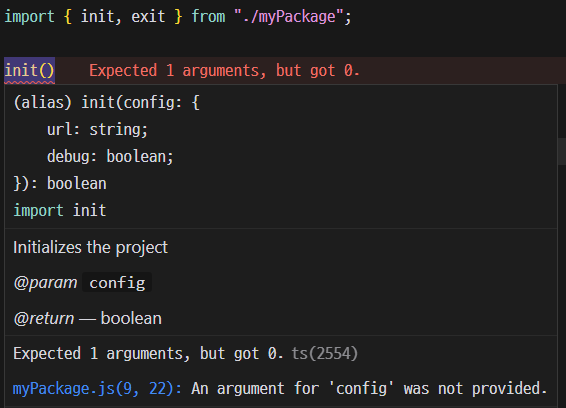Viewport: 566px width, 408px height.
Task: Click 'debug: boolean;' line in hover
Action: tap(110, 157)
